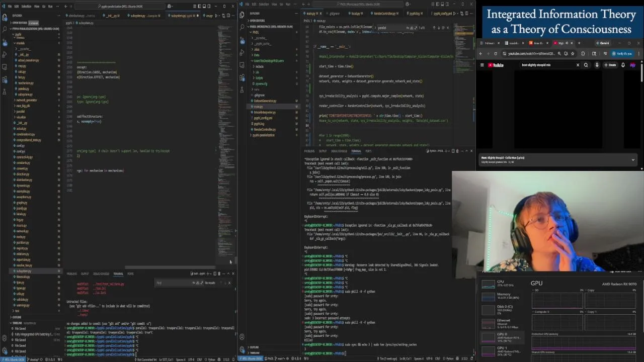
Task: Toggle Whole Word in right editor find widget
Action: (x=412, y=28)
